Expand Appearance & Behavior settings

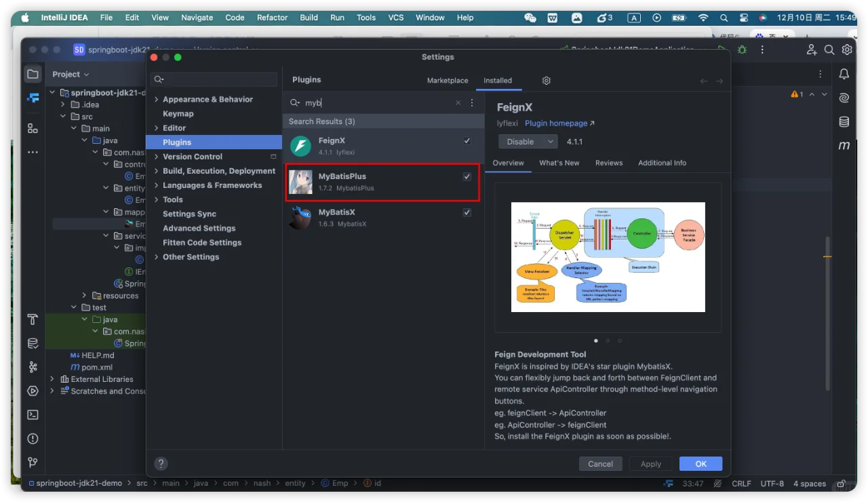click(157, 99)
